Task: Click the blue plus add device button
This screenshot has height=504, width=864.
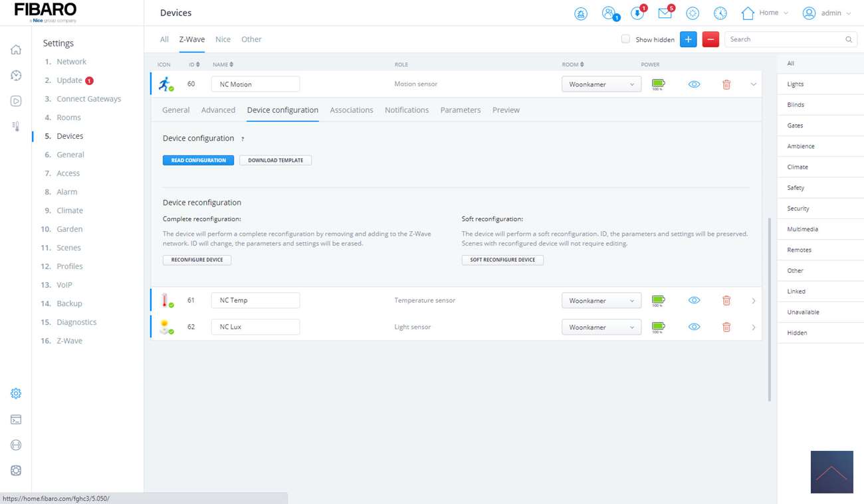Action: click(x=688, y=40)
